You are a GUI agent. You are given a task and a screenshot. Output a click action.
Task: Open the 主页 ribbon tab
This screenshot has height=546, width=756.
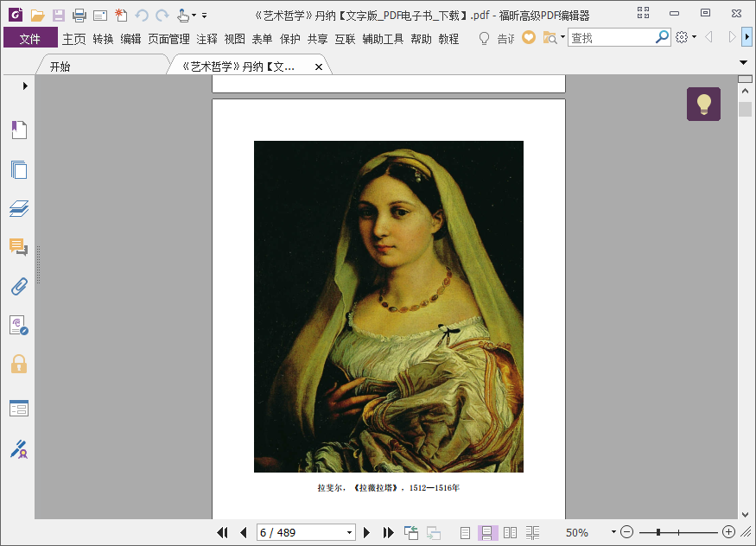[x=73, y=39]
